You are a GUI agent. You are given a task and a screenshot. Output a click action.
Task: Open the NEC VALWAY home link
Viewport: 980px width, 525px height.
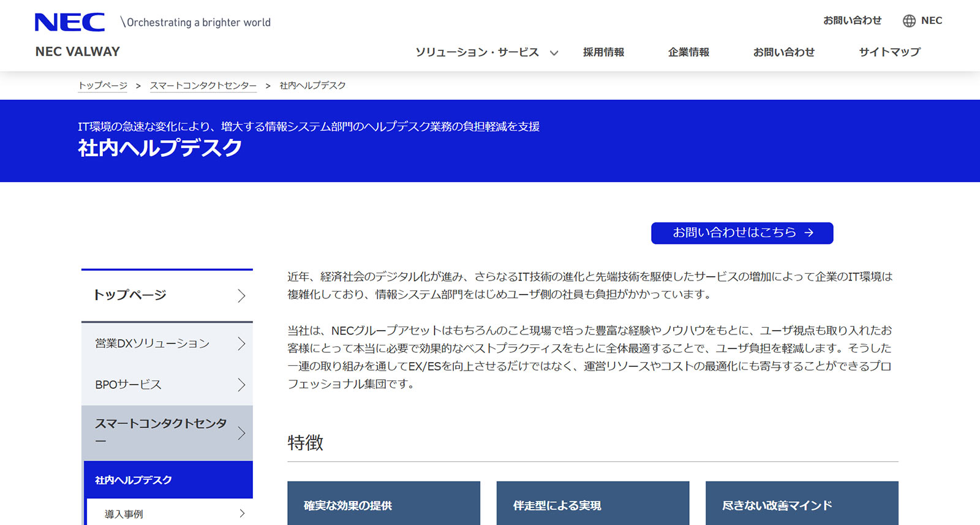[x=78, y=51]
